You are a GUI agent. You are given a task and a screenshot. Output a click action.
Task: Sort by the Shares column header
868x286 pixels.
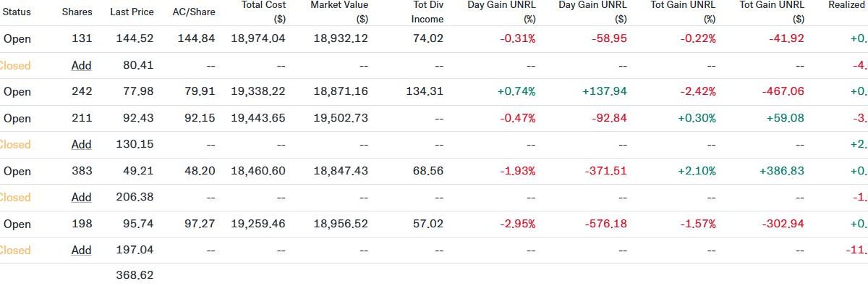(x=77, y=13)
